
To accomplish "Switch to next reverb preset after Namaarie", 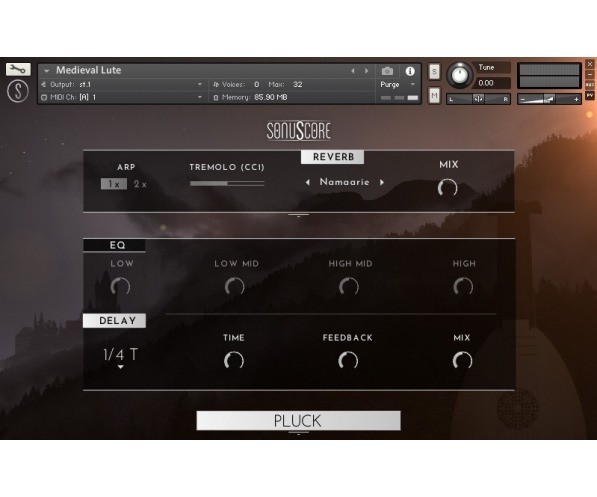I will 382,182.
